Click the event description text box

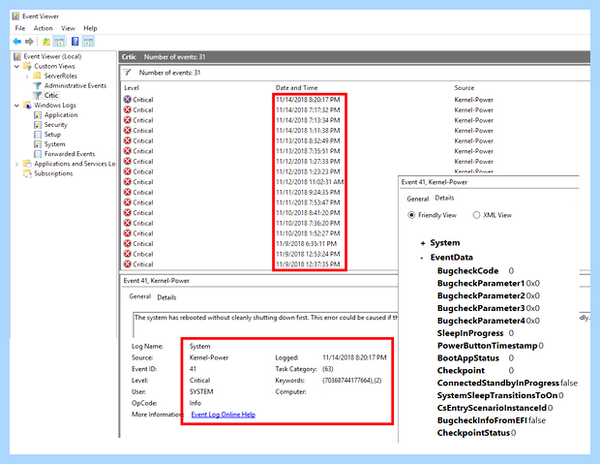click(266, 324)
